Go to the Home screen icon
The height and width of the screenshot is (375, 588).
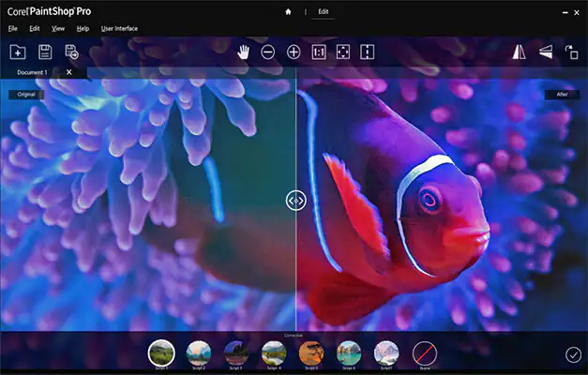(x=288, y=11)
